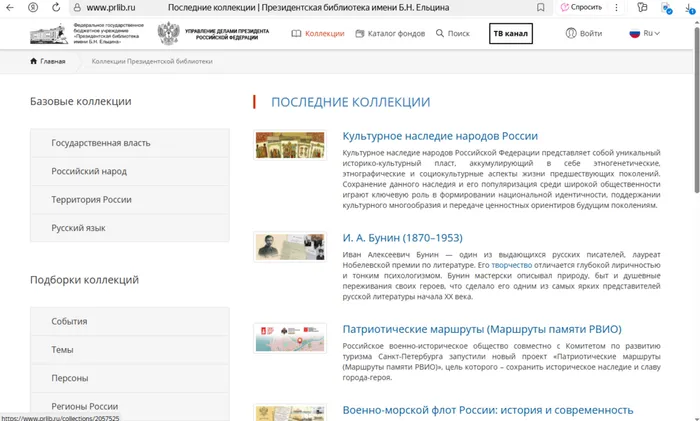Click the browser back arrow
Viewport: 700px width, 421px height.
(x=12, y=7)
